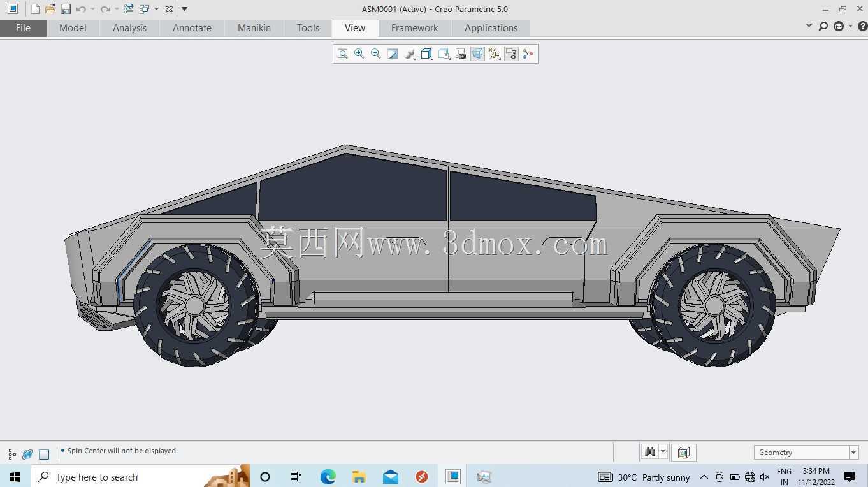Switch to the Analysis tab

coord(129,28)
